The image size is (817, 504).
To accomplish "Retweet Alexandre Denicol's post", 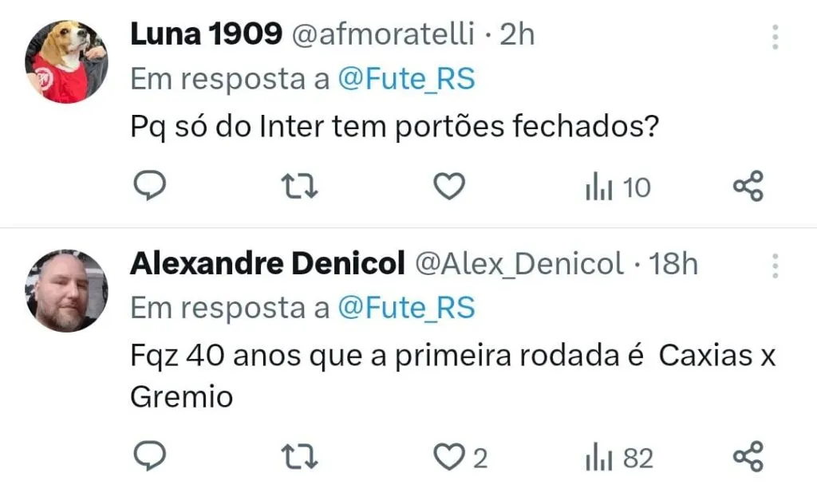I will 302,457.
